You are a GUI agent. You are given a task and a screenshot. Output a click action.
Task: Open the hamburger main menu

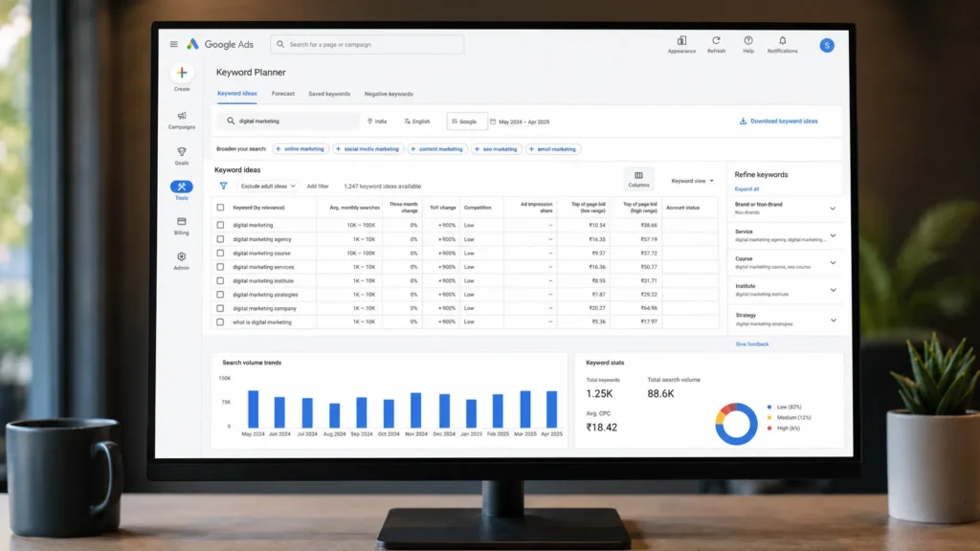pos(174,44)
